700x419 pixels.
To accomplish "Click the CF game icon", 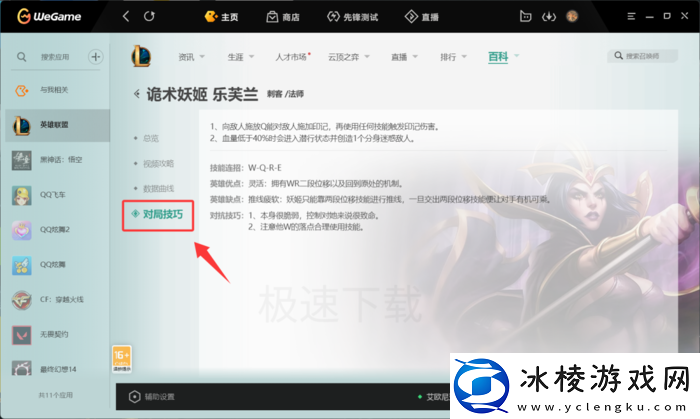I will coord(21,300).
